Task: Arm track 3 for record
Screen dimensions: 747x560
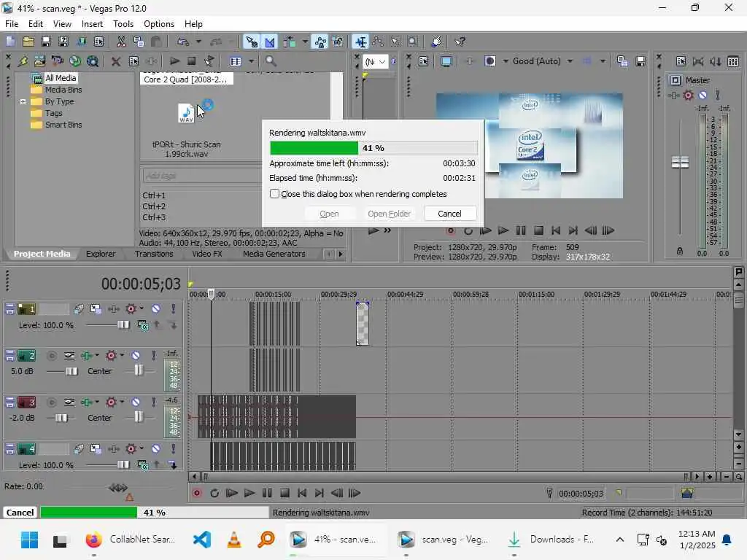Action: (52, 402)
